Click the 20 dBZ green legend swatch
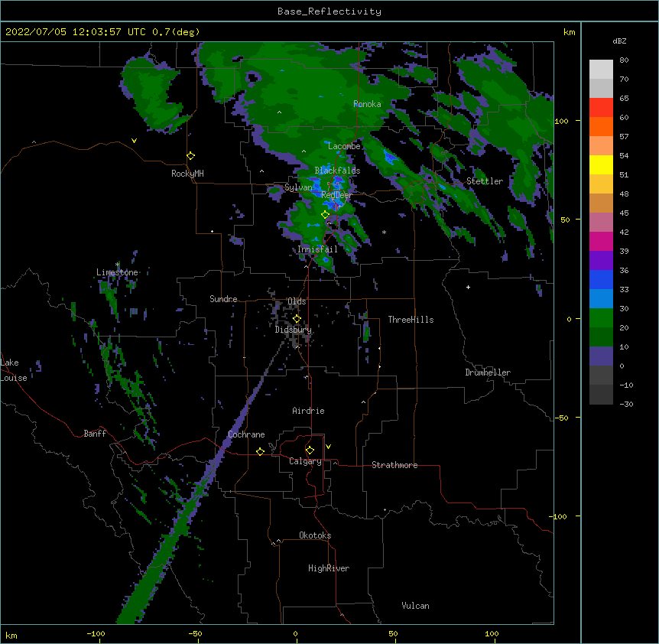 tap(601, 337)
